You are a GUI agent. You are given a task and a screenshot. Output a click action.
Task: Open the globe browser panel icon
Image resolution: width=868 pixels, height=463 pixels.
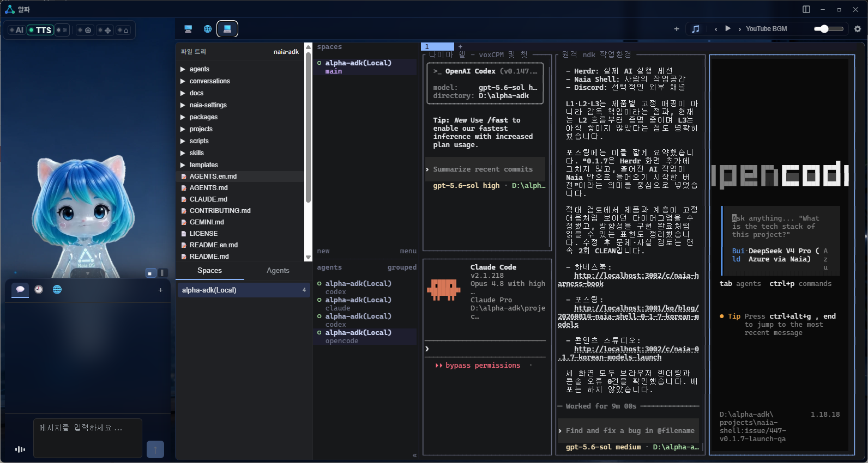point(208,29)
